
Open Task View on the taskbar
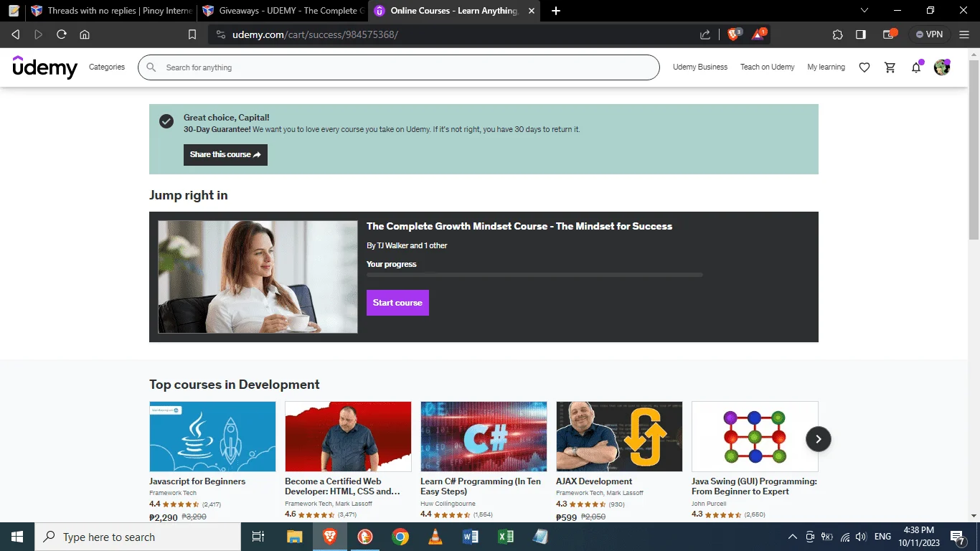258,537
